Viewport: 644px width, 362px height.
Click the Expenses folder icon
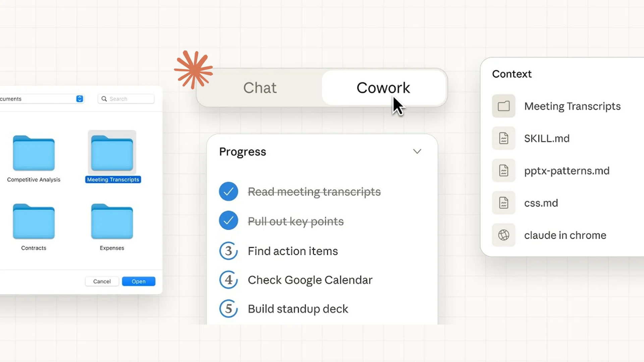112,222
